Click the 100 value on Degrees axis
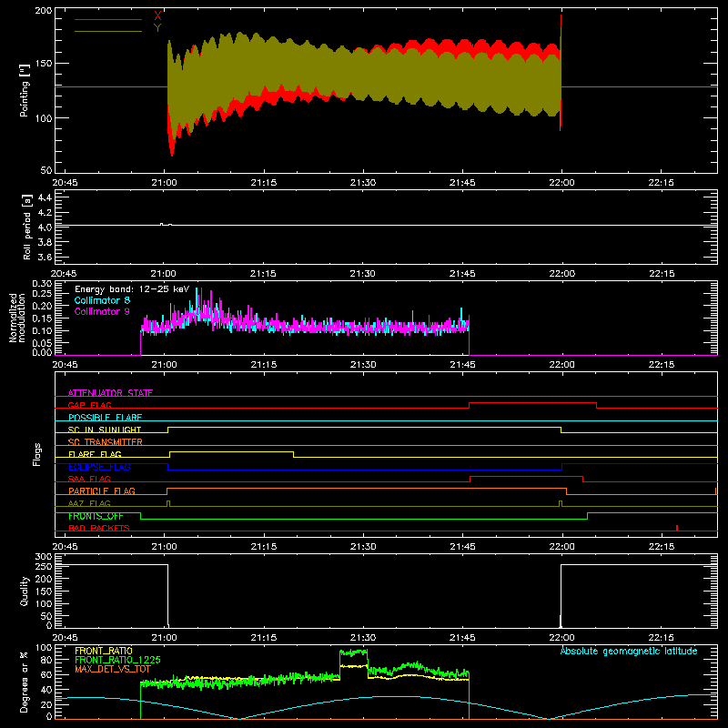 coord(43,648)
